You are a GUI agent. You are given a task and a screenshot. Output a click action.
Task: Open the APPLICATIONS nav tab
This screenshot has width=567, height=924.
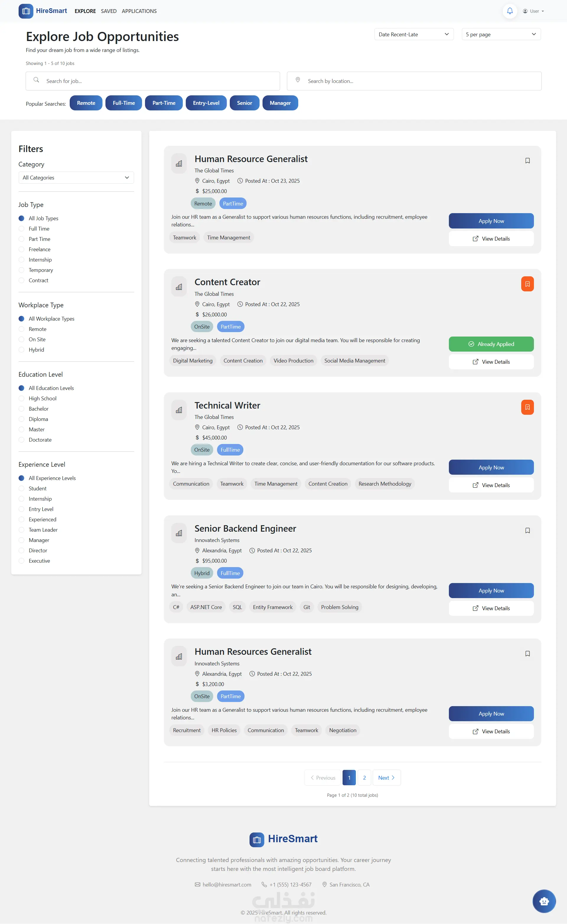pos(139,11)
